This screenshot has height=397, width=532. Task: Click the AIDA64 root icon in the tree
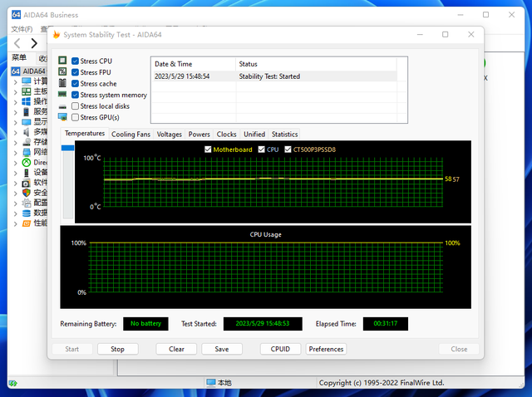pyautogui.click(x=16, y=71)
